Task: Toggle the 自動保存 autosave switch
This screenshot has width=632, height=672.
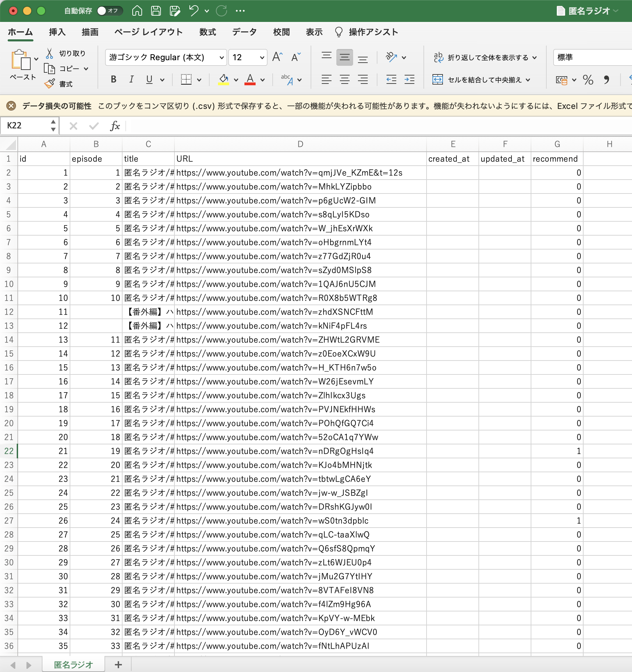Action: click(110, 11)
